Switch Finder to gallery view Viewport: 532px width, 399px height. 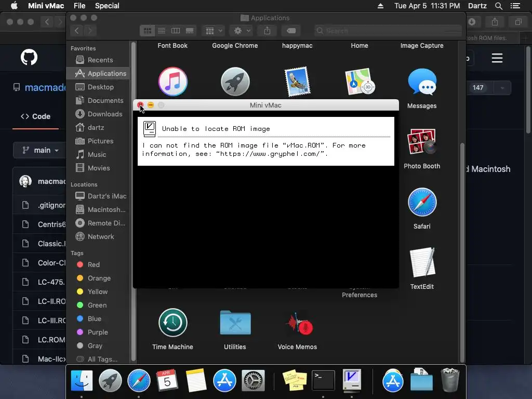(190, 31)
